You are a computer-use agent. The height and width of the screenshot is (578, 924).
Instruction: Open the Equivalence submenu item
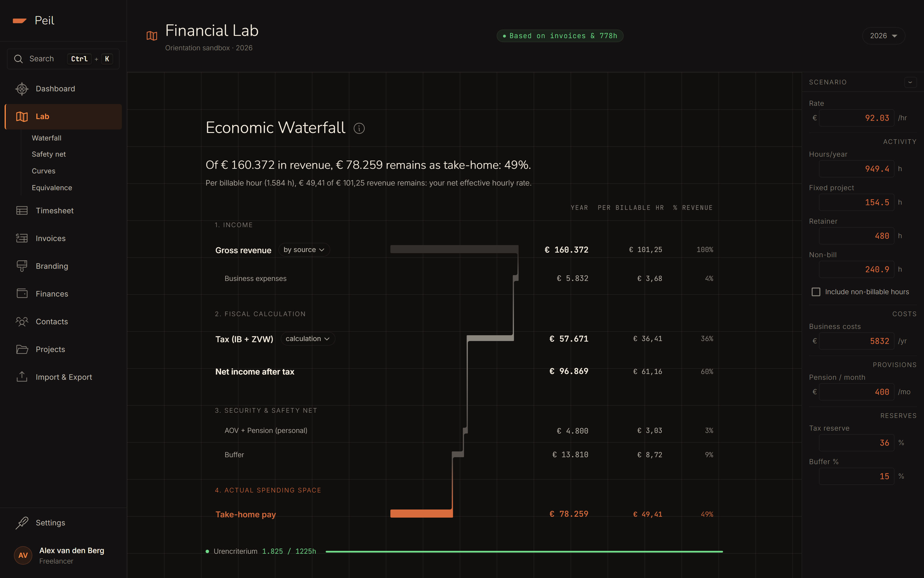[x=52, y=188]
